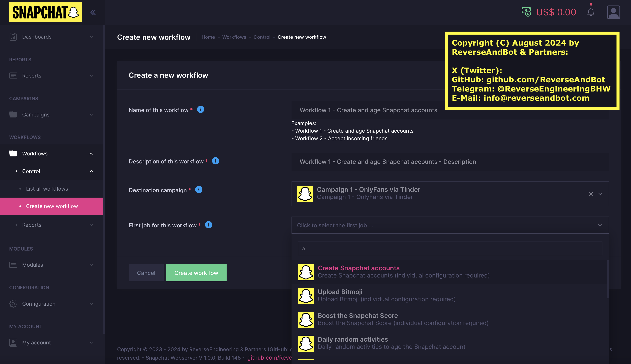Click the ghost icon of selected Campaign 1

[305, 194]
